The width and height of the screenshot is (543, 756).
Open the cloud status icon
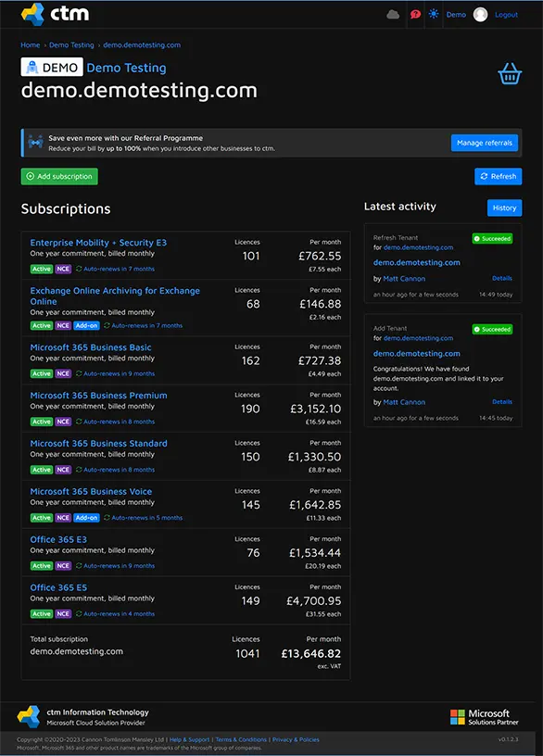point(393,15)
